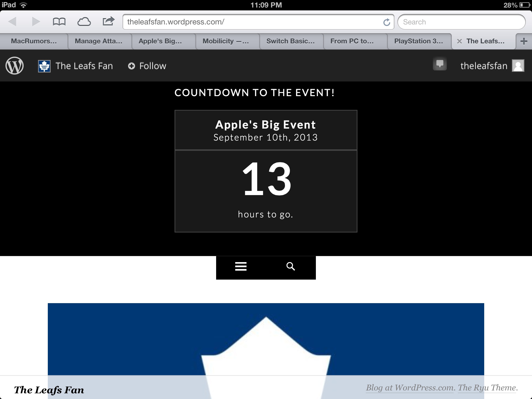Open a new tab with plus button
This screenshot has width=532, height=399.
click(x=524, y=41)
